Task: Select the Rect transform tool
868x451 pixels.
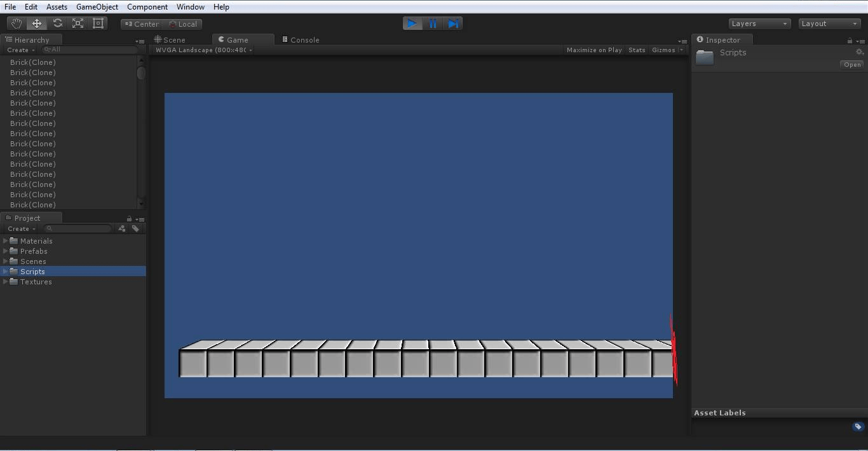Action: 98,23
